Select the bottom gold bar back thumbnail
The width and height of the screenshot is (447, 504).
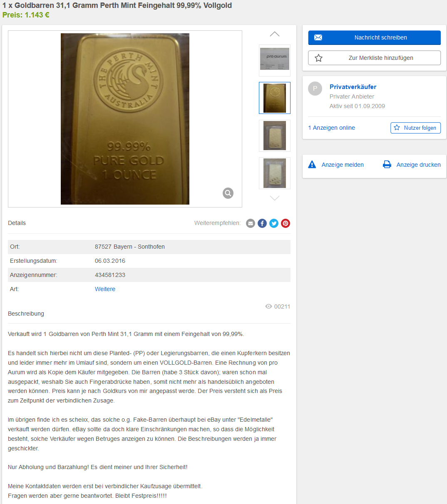pos(275,173)
